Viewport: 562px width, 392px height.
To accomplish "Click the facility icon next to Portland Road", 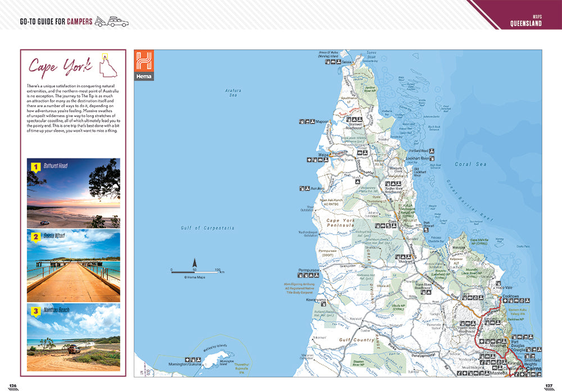I will click(433, 151).
